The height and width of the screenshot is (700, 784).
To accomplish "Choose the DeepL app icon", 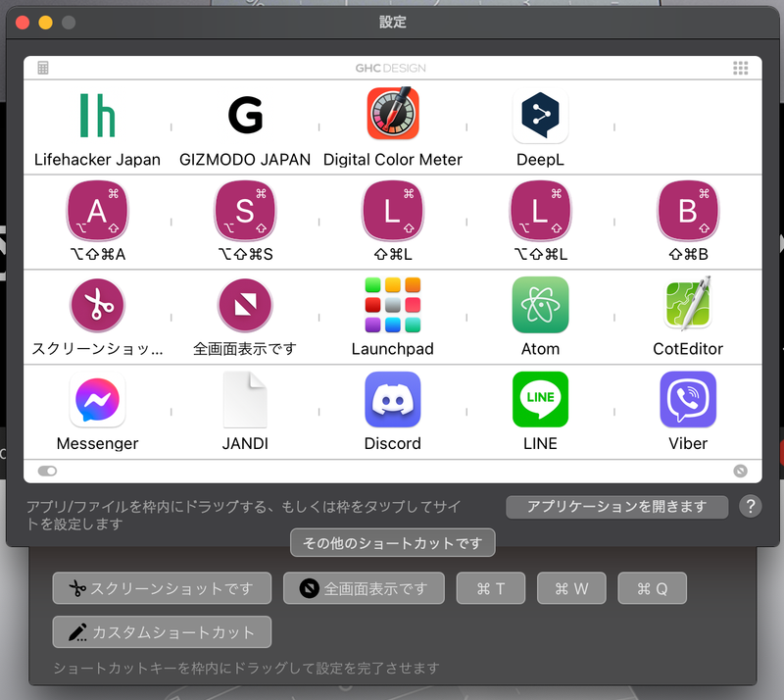I will pos(541,115).
